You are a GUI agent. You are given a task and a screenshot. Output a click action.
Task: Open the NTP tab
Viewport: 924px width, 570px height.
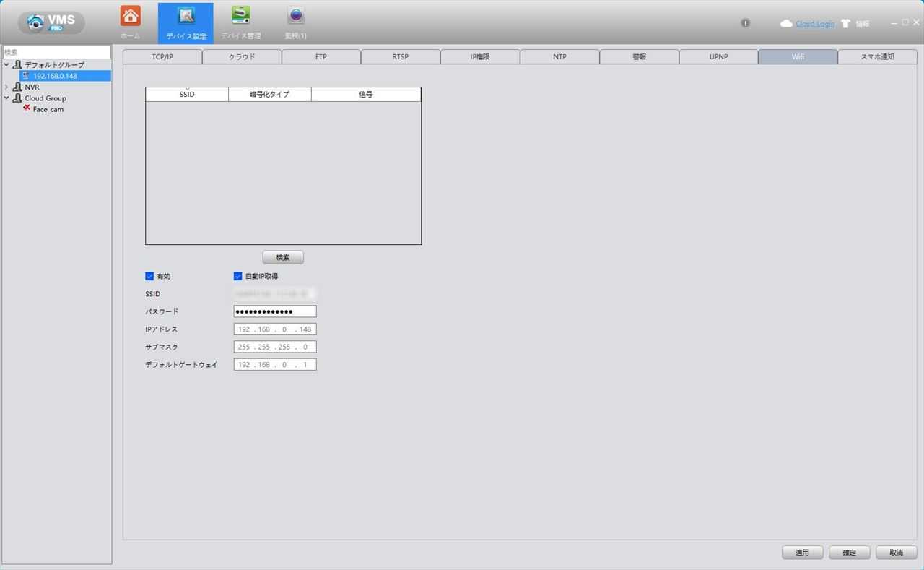click(559, 56)
